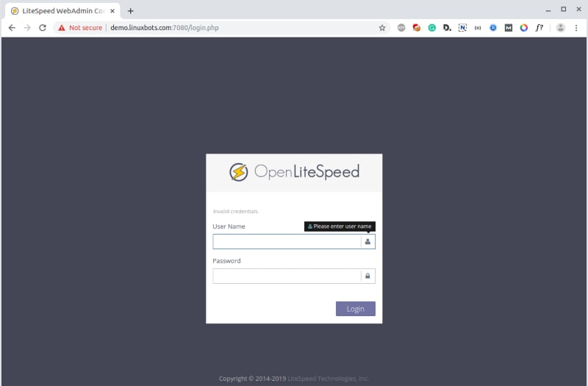Click the 'D.' extension icon in toolbar

pyautogui.click(x=447, y=27)
